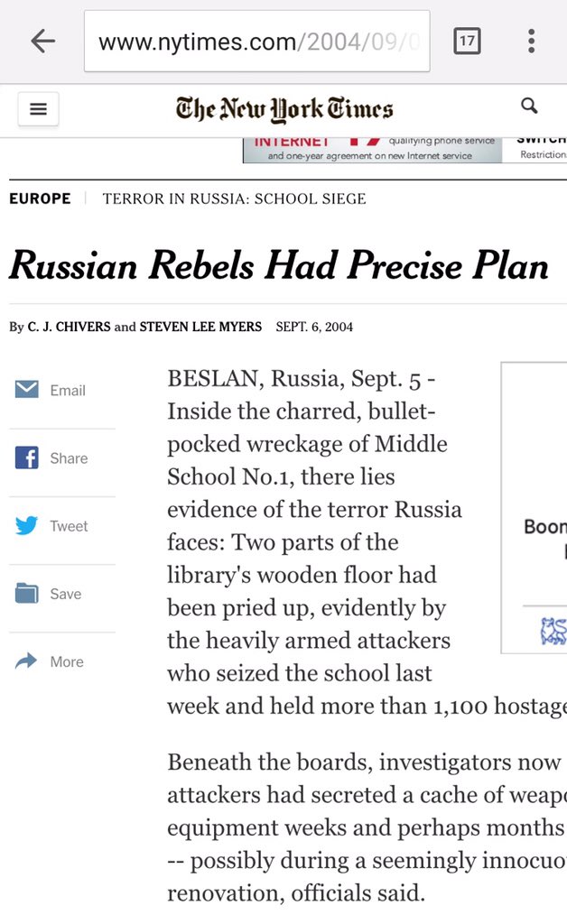Click the Russian Rebels Had Precise Plan headline

click(279, 265)
